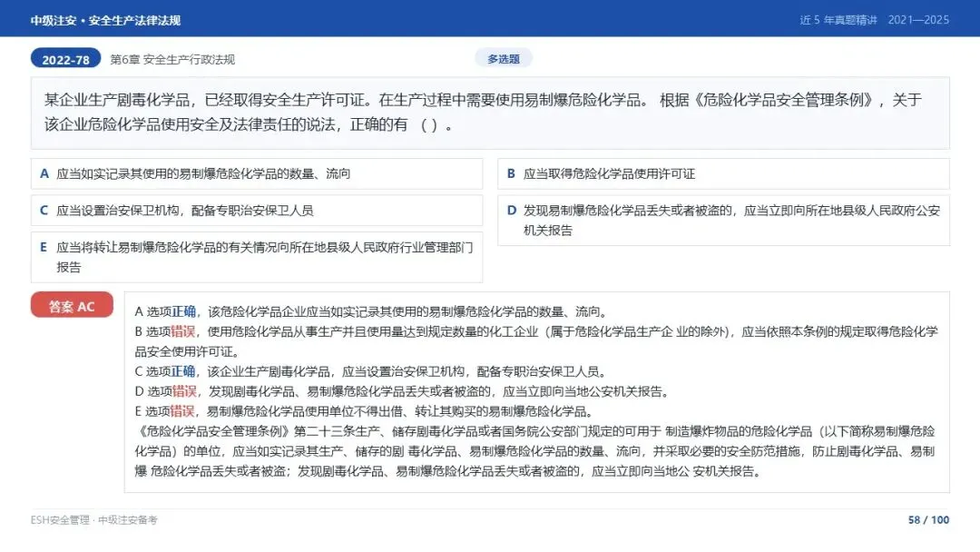Click explanation line D 选项错误
This screenshot has height=552, width=980.
click(403, 391)
